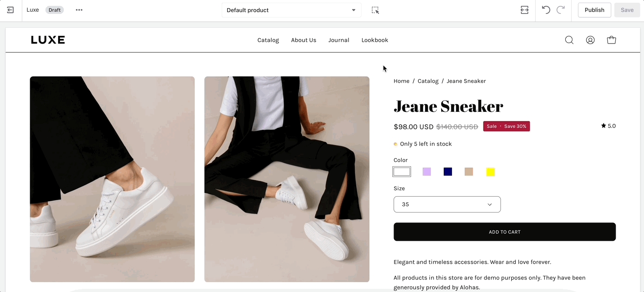This screenshot has width=644, height=292.
Task: Pick the navy blue color swatch
Action: point(448,172)
